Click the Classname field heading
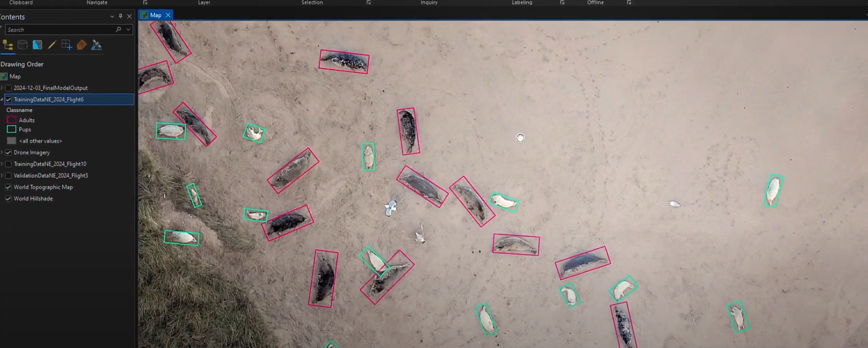Screen dimensions: 868x348 [19, 110]
